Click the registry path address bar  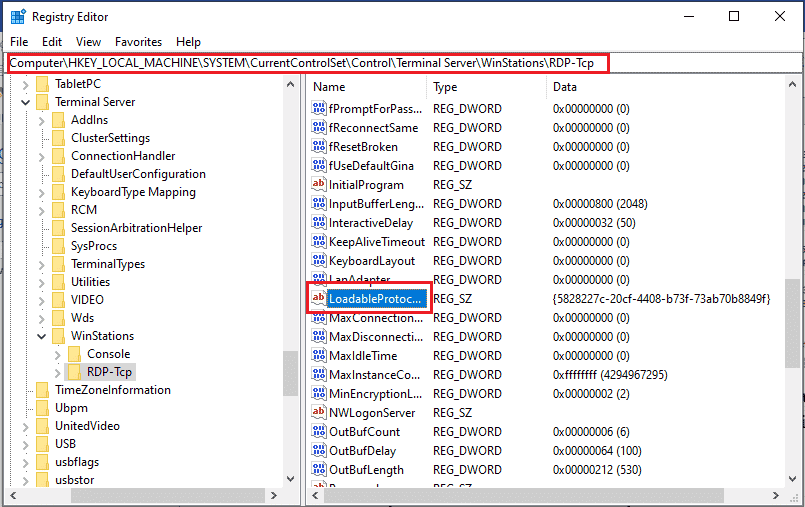404,63
